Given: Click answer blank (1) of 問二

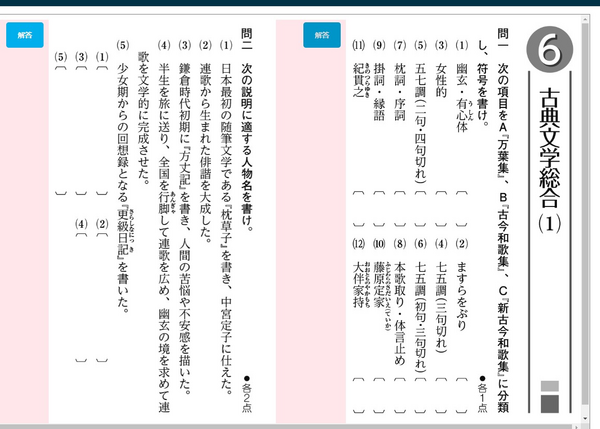Looking at the screenshot, I should [x=102, y=130].
